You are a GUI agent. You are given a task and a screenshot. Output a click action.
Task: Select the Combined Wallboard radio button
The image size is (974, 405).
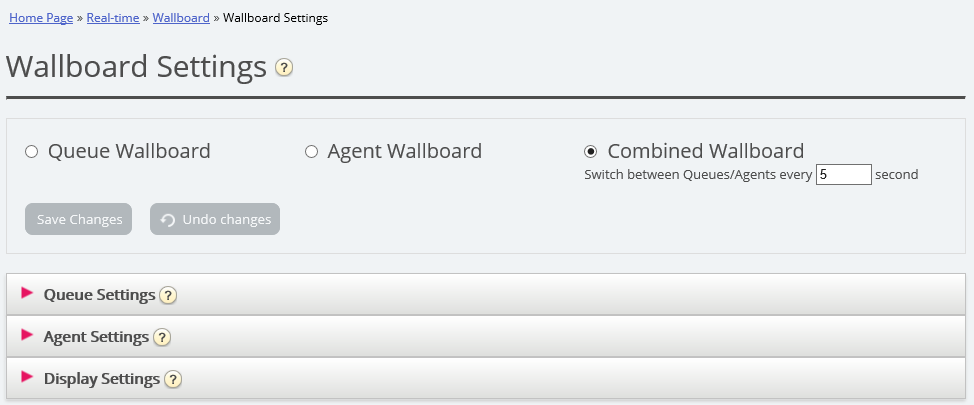(x=591, y=152)
